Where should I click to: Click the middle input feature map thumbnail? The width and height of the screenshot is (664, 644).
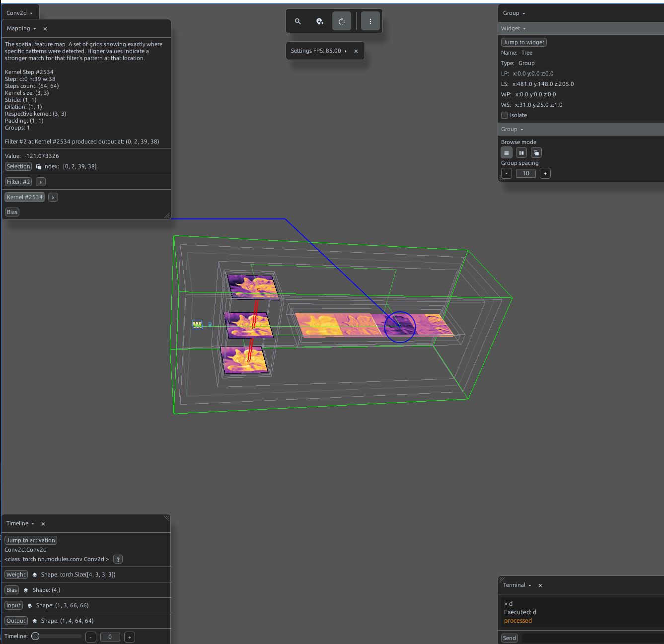pyautogui.click(x=248, y=325)
